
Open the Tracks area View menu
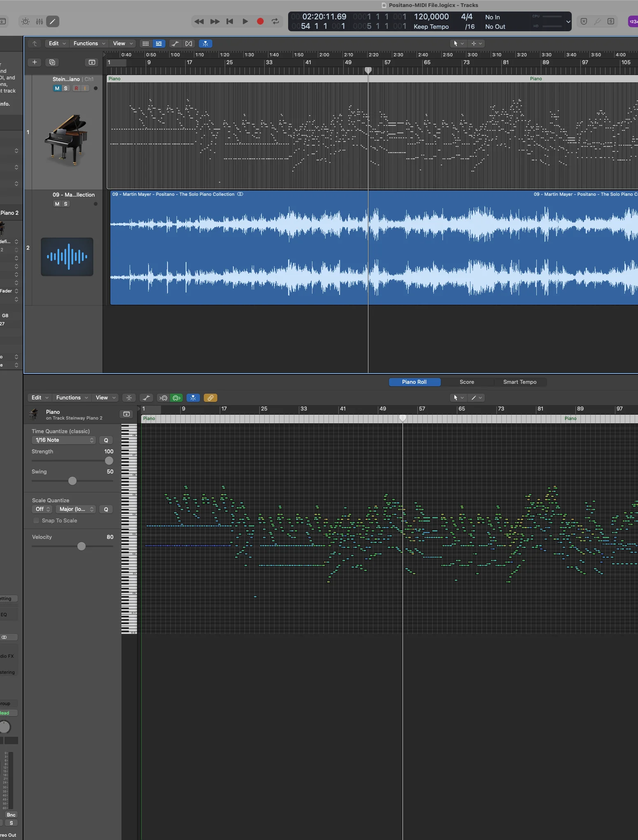click(x=123, y=44)
